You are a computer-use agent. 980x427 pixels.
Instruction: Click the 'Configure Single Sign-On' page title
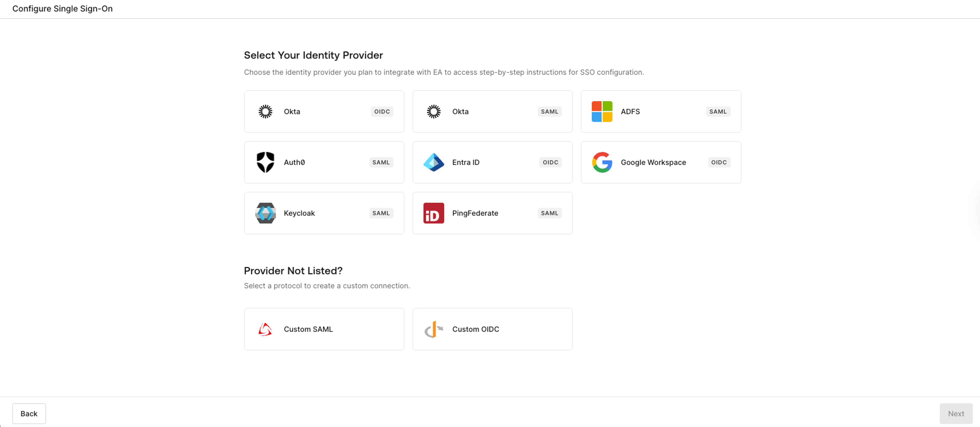click(x=62, y=8)
